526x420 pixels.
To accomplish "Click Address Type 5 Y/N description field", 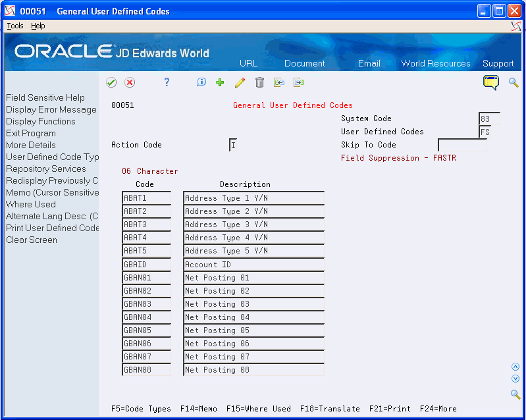I will pyautogui.click(x=253, y=251).
